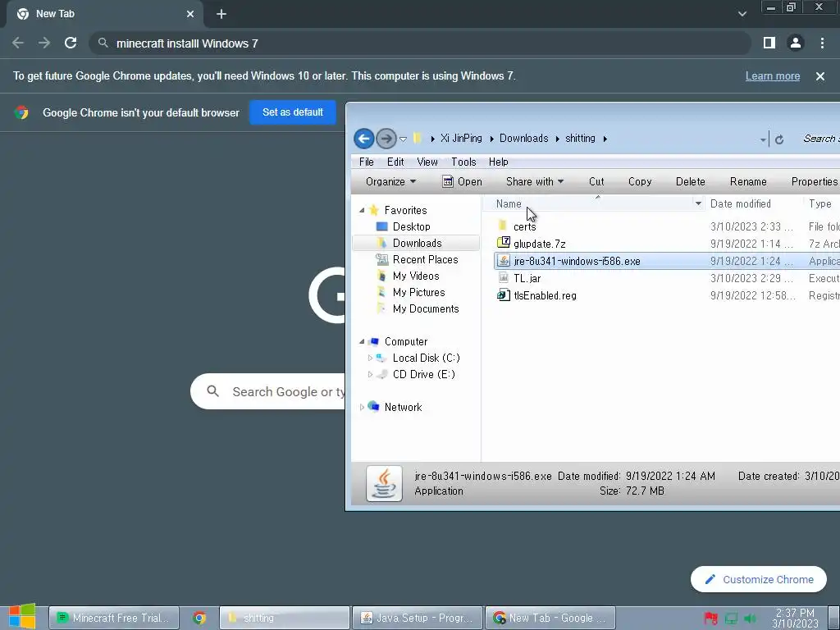The height and width of the screenshot is (630, 840).
Task: Select the TL.jar file icon
Action: [x=503, y=277]
